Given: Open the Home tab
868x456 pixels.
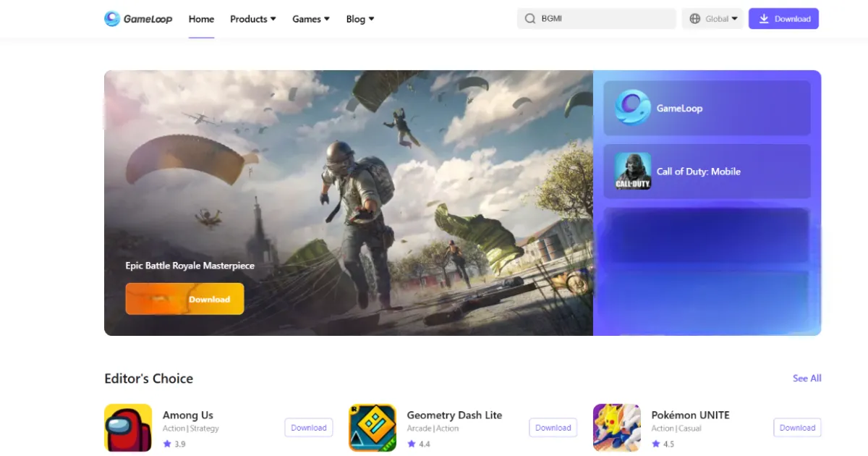Looking at the screenshot, I should tap(201, 19).
